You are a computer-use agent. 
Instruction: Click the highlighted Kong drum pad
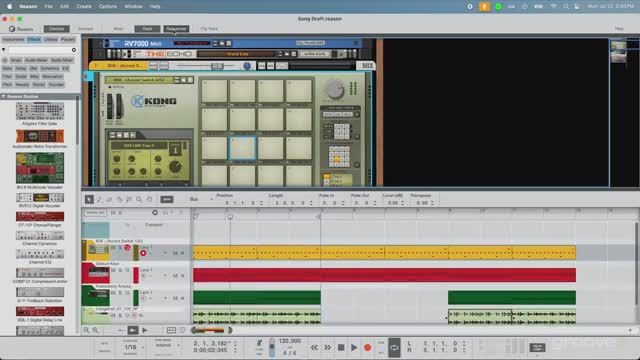[x=242, y=148]
